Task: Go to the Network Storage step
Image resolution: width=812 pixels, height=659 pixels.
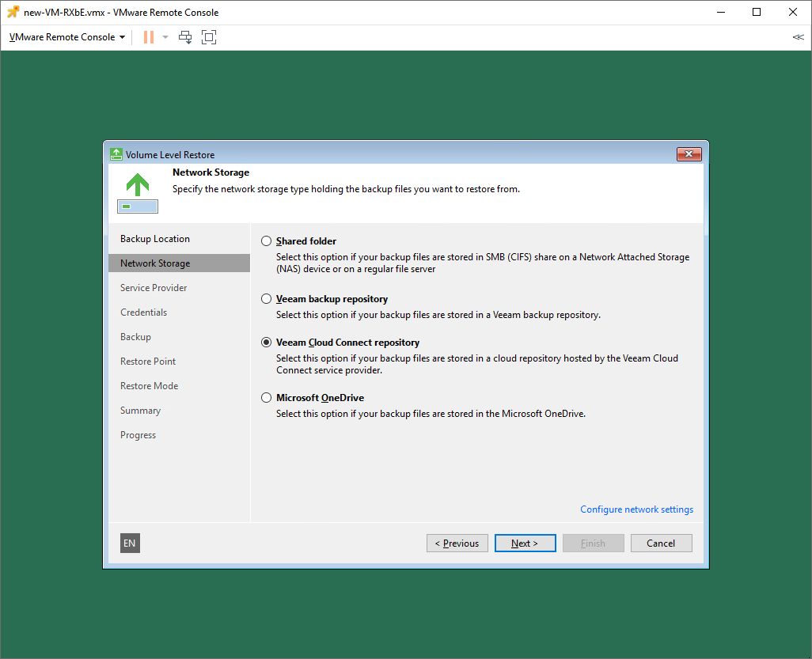Action: 179,263
